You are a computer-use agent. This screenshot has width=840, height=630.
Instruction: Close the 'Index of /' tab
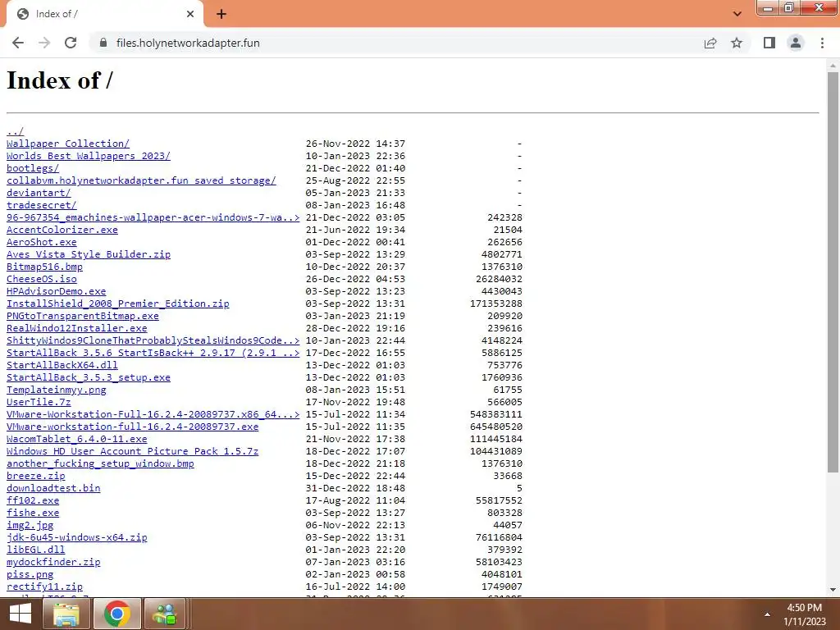pos(190,14)
